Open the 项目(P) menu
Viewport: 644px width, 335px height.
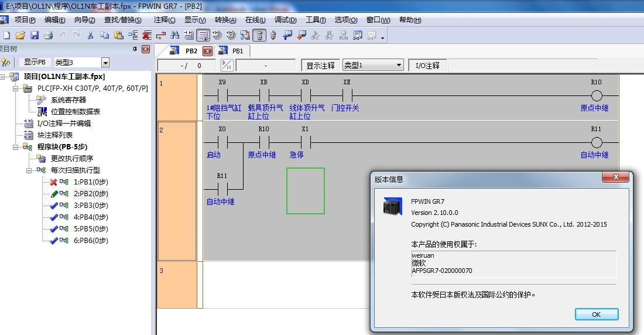25,20
